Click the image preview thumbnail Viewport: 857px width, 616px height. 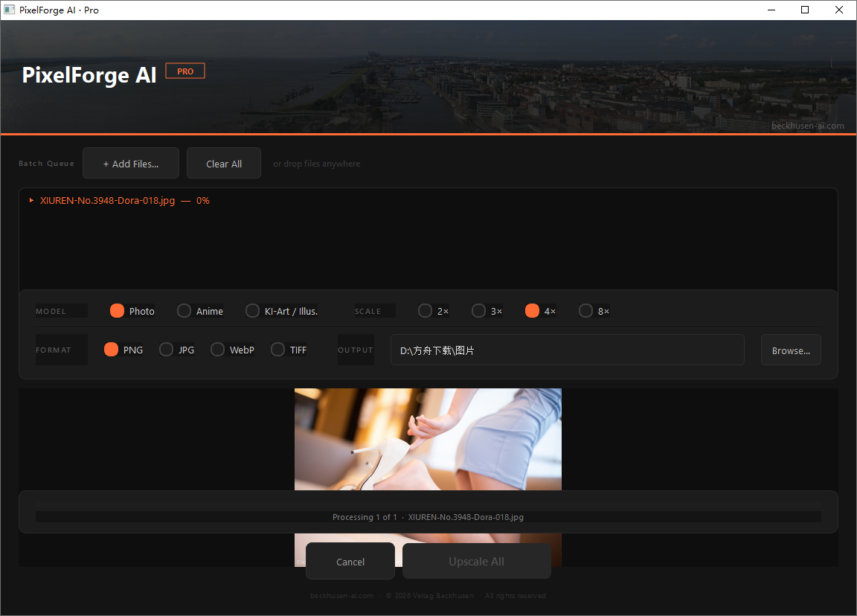tap(428, 439)
